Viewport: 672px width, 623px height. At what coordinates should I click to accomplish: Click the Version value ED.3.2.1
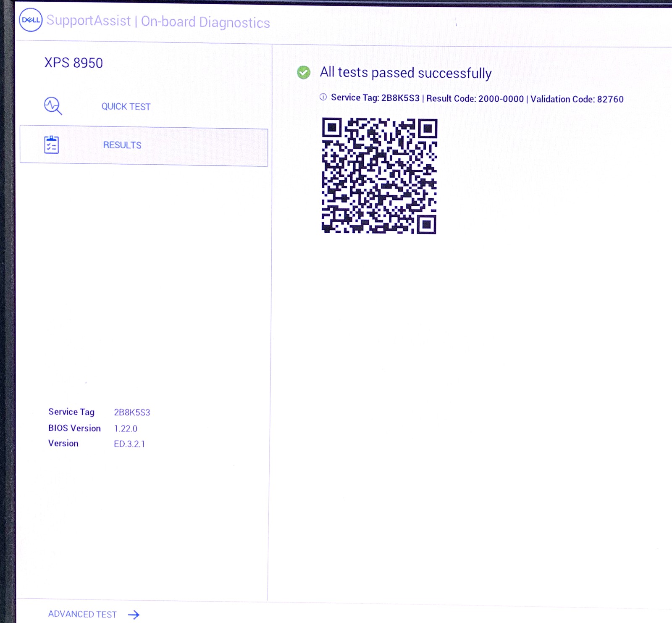click(x=129, y=444)
